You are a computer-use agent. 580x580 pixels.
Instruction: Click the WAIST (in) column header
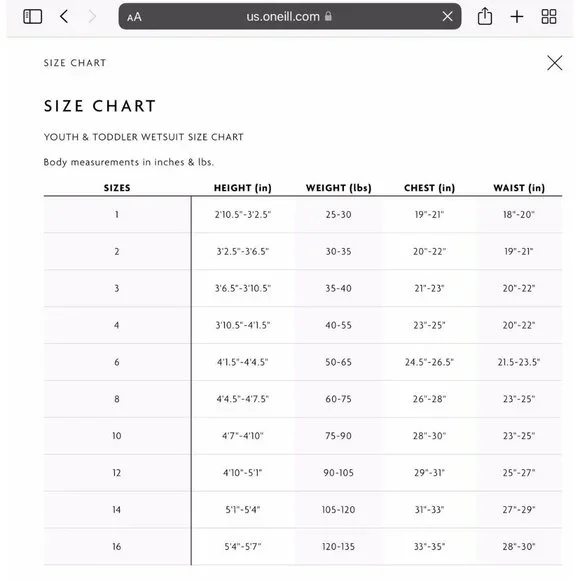click(x=519, y=188)
